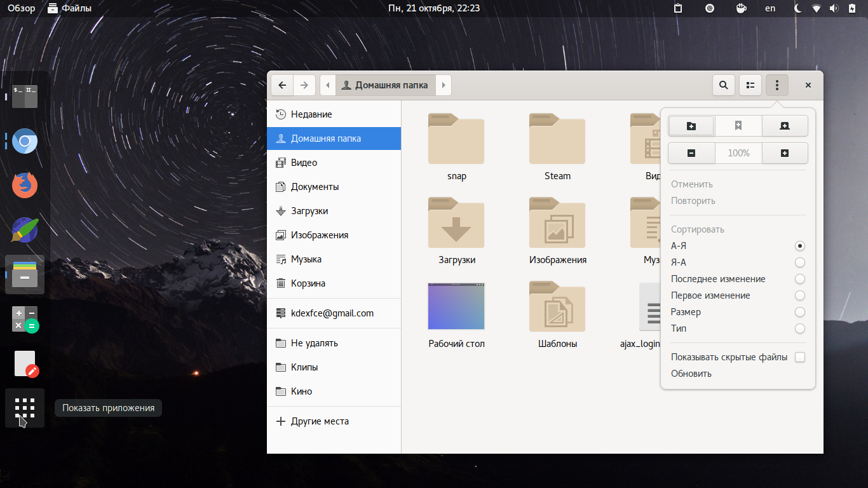Launch the calculator from the dock
Image resolution: width=868 pixels, height=488 pixels.
pos(25,319)
